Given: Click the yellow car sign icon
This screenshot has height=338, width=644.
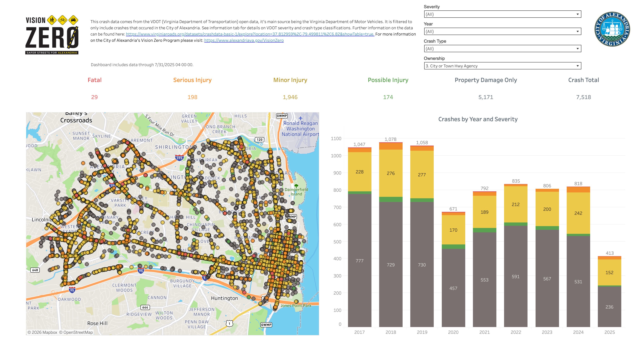Looking at the screenshot, I should tap(73, 20).
